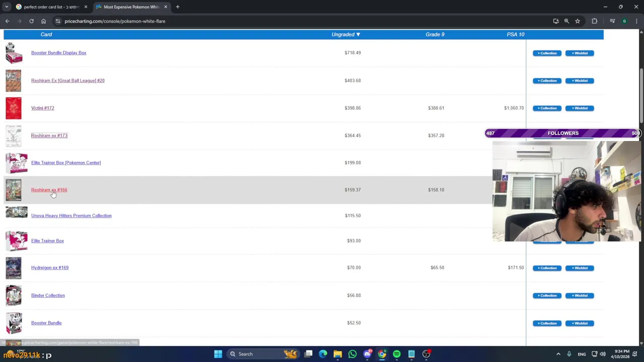This screenshot has width=644, height=362.
Task: Open Spotify from the taskbar
Action: [396, 354]
